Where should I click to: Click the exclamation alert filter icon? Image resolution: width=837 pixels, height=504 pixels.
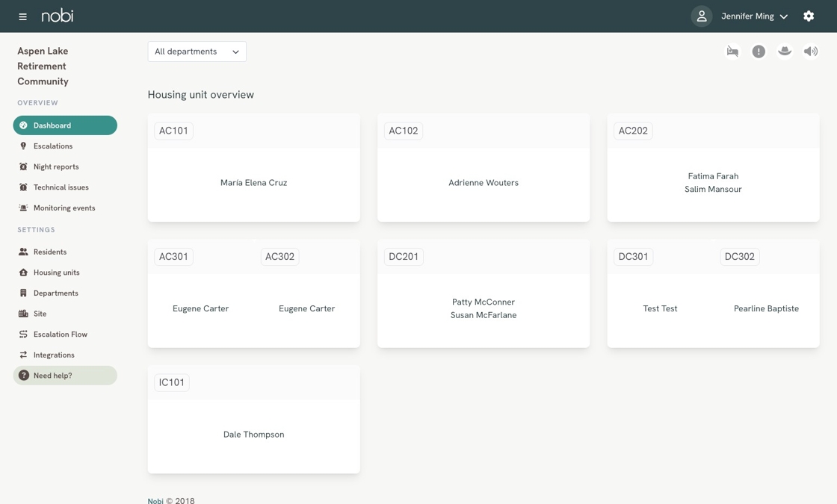(x=759, y=52)
